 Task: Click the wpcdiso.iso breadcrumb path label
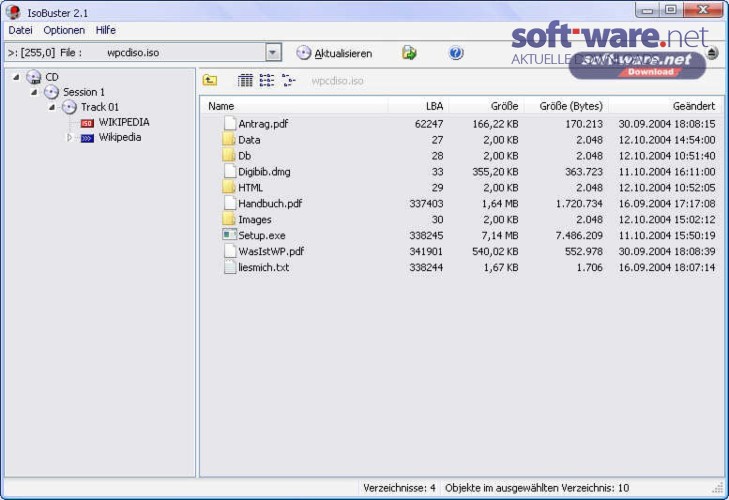(337, 81)
